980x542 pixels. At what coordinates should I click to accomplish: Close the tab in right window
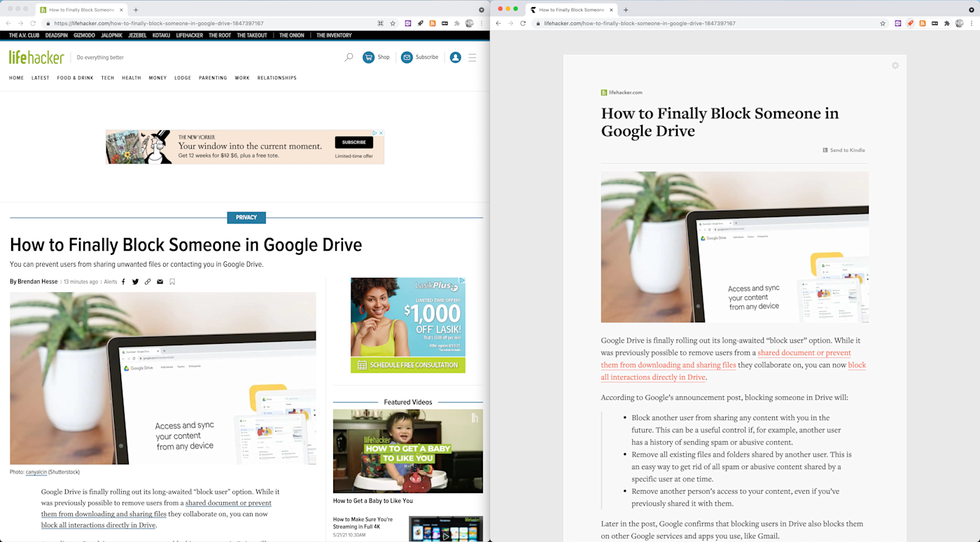(611, 10)
